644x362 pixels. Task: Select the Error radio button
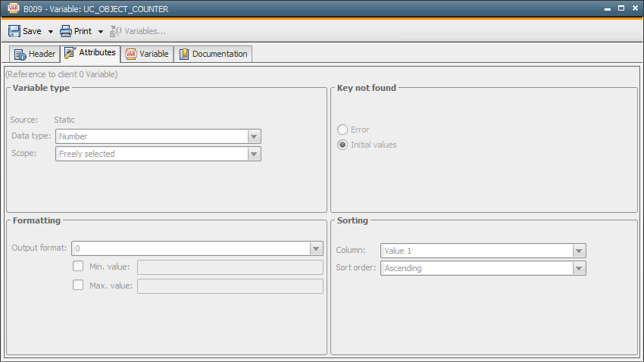click(342, 130)
